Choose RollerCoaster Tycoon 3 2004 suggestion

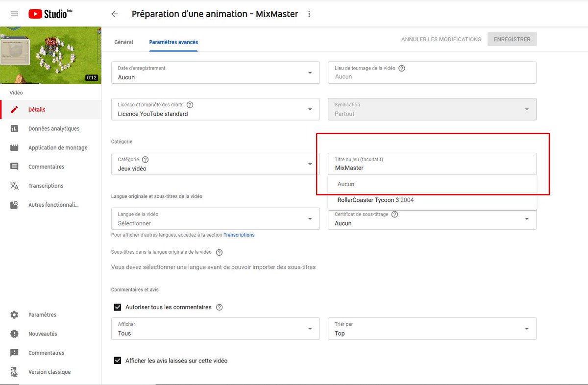pyautogui.click(x=432, y=200)
